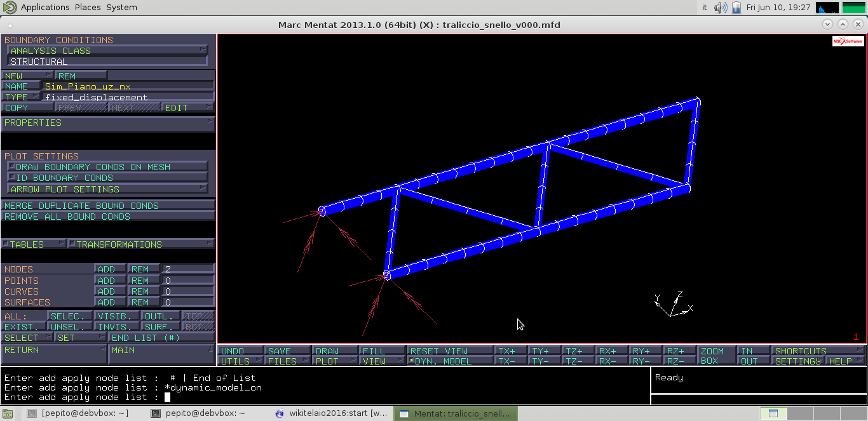The image size is (868, 421).
Task: Click the Sim_Piano_uz_nx name field
Action: click(x=128, y=86)
